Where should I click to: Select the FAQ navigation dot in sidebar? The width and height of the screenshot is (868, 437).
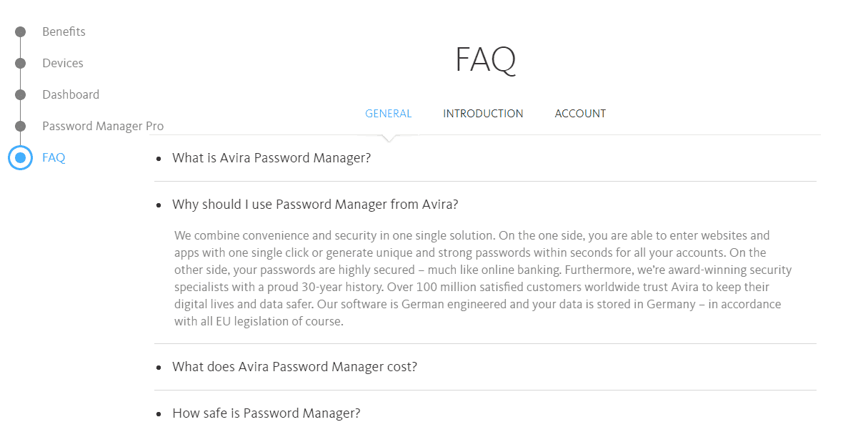click(x=20, y=157)
